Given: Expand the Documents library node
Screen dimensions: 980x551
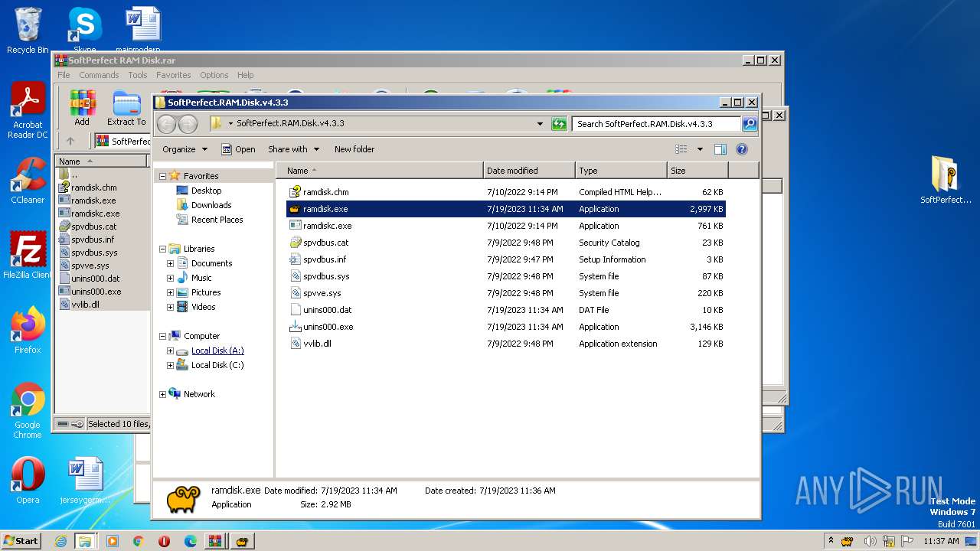Looking at the screenshot, I should pos(170,263).
